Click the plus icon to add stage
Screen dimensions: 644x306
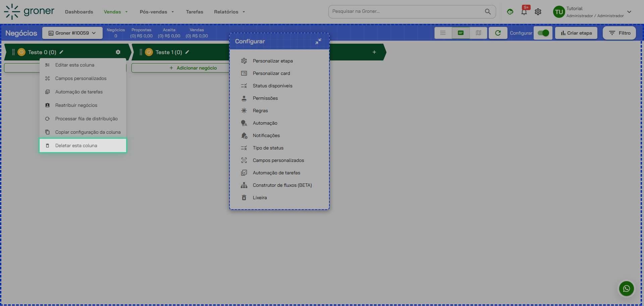[x=374, y=52]
